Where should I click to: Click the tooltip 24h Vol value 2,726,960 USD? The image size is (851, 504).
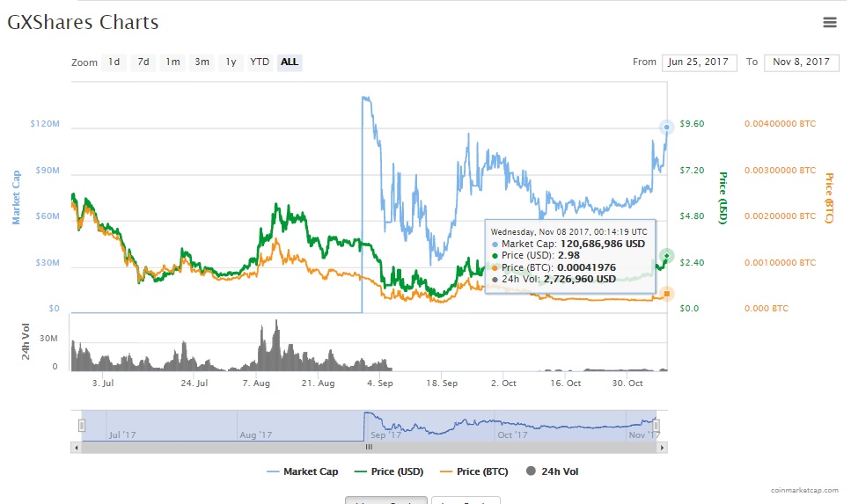coord(580,280)
